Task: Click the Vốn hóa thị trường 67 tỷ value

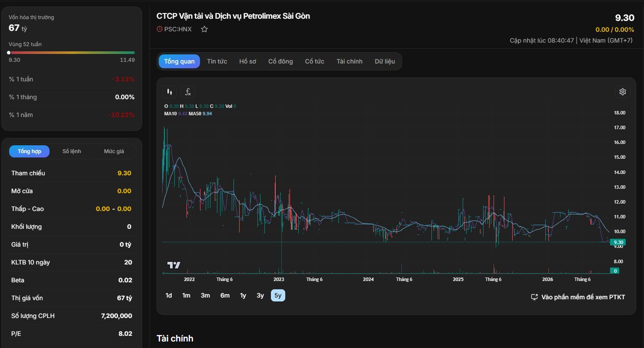Action: point(18,28)
